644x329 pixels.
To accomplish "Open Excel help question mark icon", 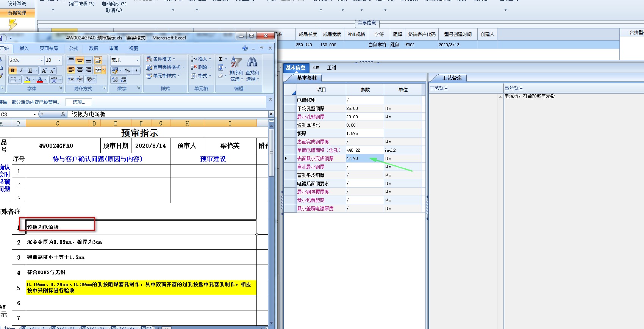I will 245,48.
